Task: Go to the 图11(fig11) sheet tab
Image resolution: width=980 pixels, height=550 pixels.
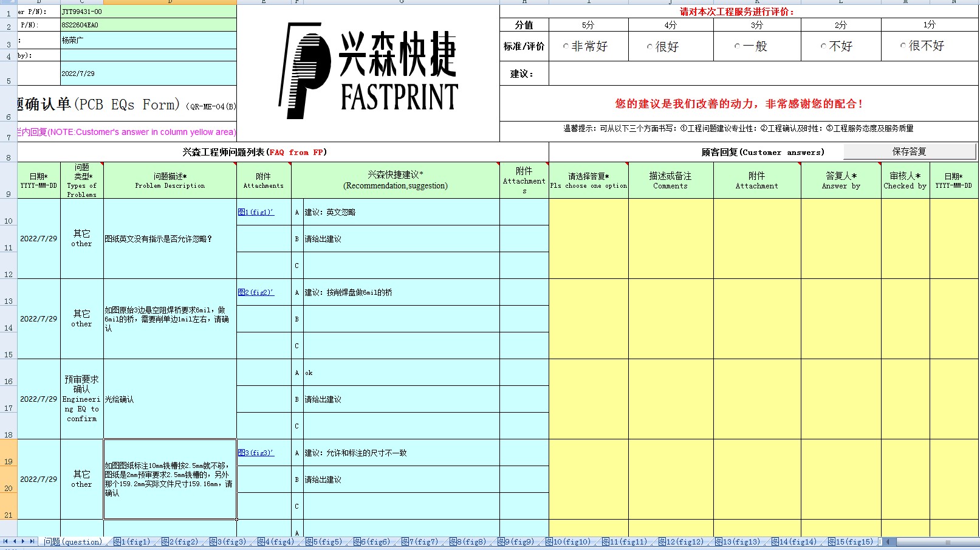Action: pyautogui.click(x=624, y=541)
